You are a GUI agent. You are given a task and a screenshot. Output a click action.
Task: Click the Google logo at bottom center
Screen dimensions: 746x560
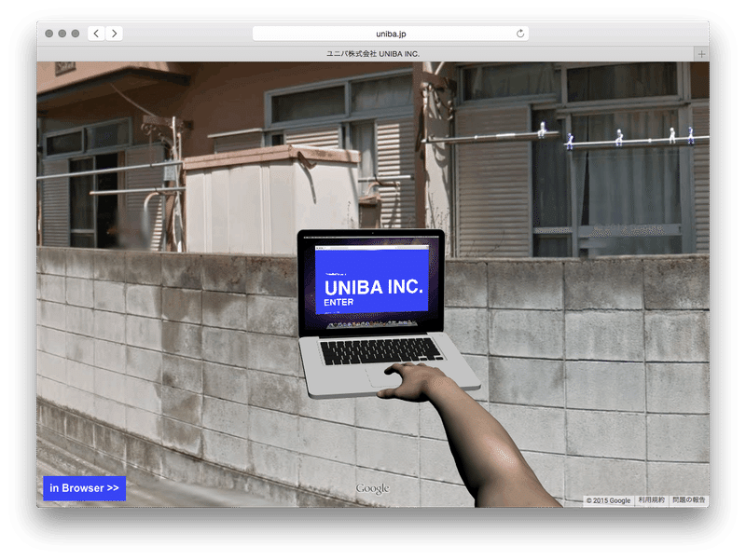click(x=372, y=488)
